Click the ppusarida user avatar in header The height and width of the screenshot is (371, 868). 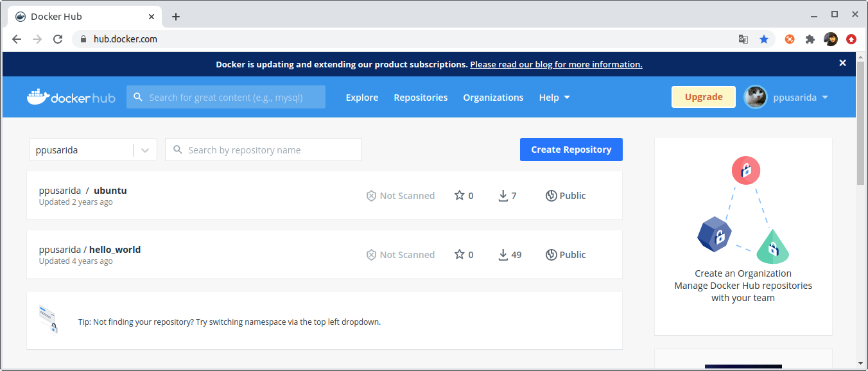756,97
